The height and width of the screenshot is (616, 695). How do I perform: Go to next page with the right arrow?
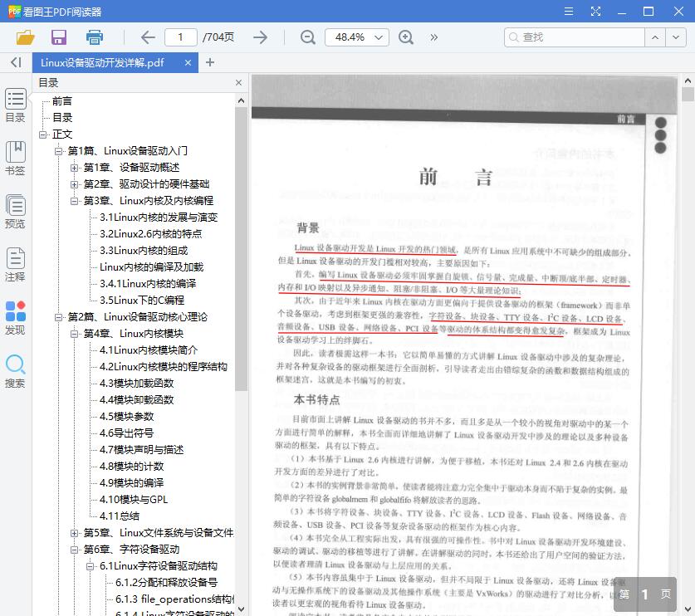coord(260,37)
